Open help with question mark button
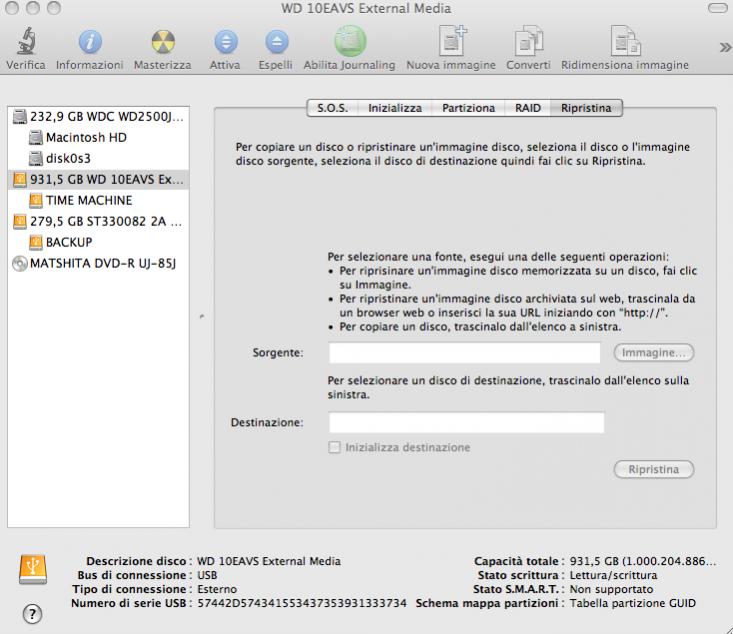Viewport: 733px width, 634px height. coord(32,614)
